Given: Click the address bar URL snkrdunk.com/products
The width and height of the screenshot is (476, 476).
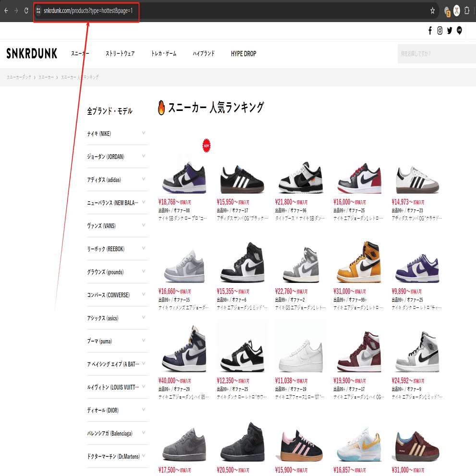Looking at the screenshot, I should coord(88,11).
